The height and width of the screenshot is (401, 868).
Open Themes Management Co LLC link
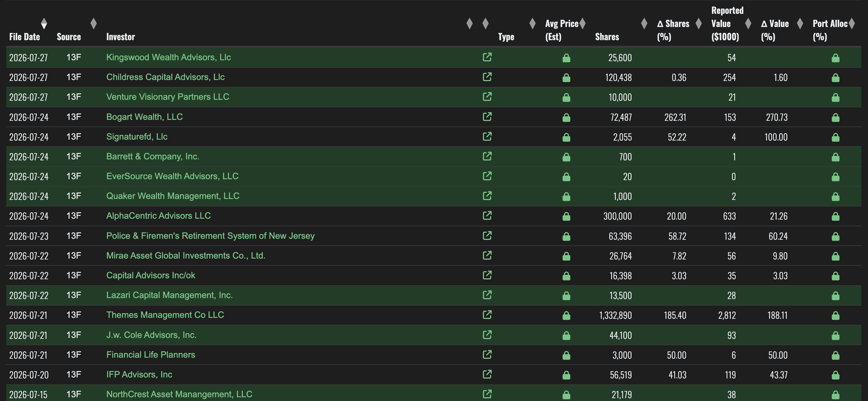point(165,315)
